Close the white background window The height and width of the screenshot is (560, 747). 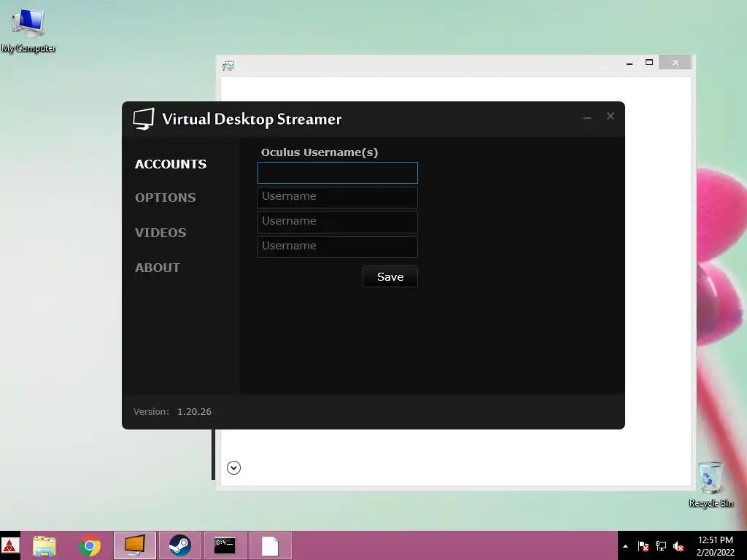click(x=675, y=63)
